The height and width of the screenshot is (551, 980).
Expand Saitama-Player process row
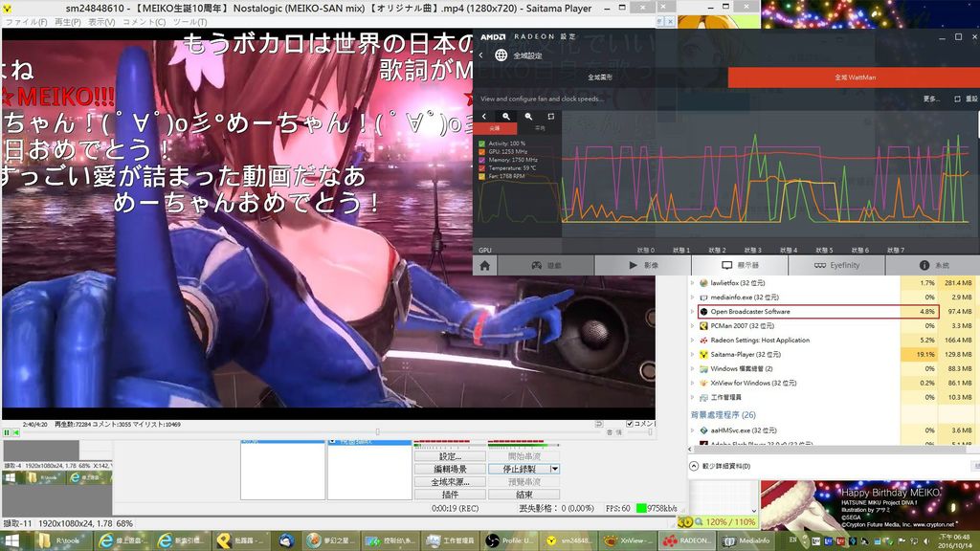(693, 355)
